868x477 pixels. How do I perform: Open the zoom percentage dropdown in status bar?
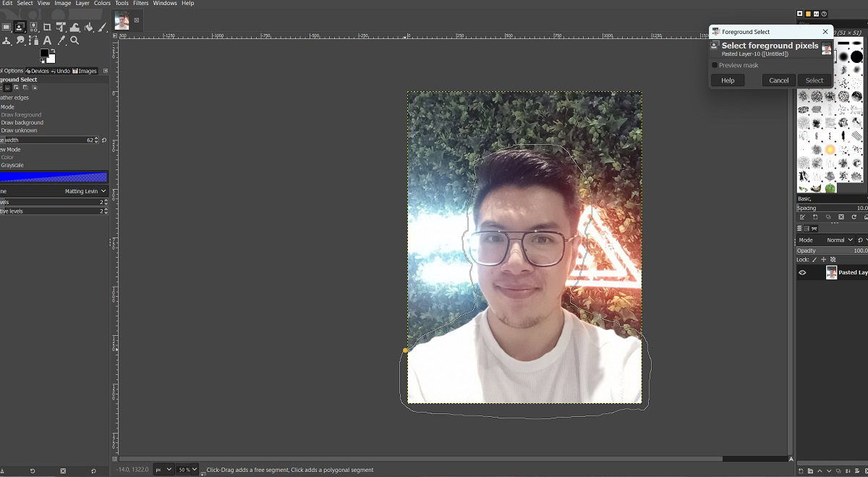click(x=188, y=470)
